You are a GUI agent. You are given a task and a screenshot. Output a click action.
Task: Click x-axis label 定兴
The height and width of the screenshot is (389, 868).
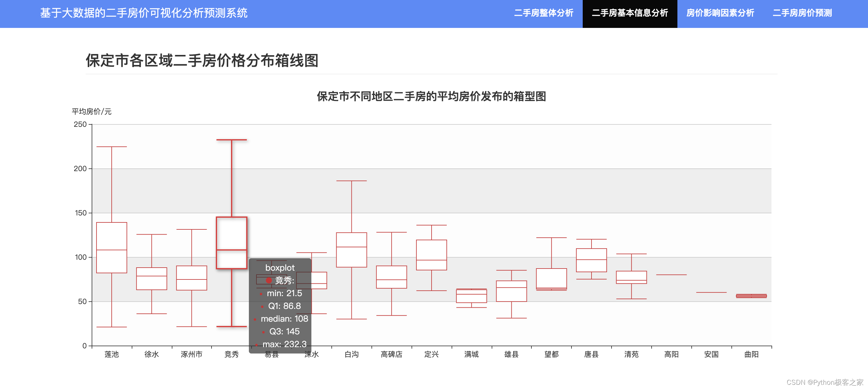[x=431, y=354]
